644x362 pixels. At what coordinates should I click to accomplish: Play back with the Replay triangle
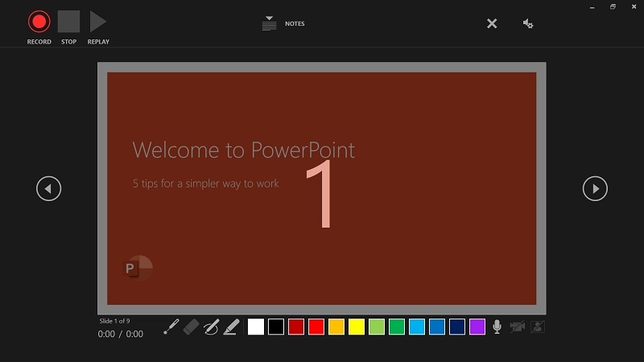[98, 22]
